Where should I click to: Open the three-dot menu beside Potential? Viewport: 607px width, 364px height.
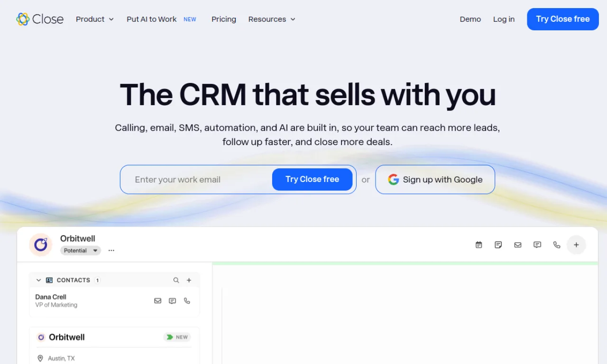tap(111, 250)
